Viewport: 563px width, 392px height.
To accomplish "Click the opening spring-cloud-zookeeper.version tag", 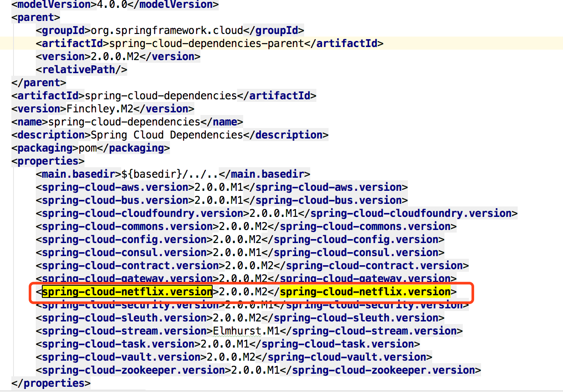I will point(133,370).
